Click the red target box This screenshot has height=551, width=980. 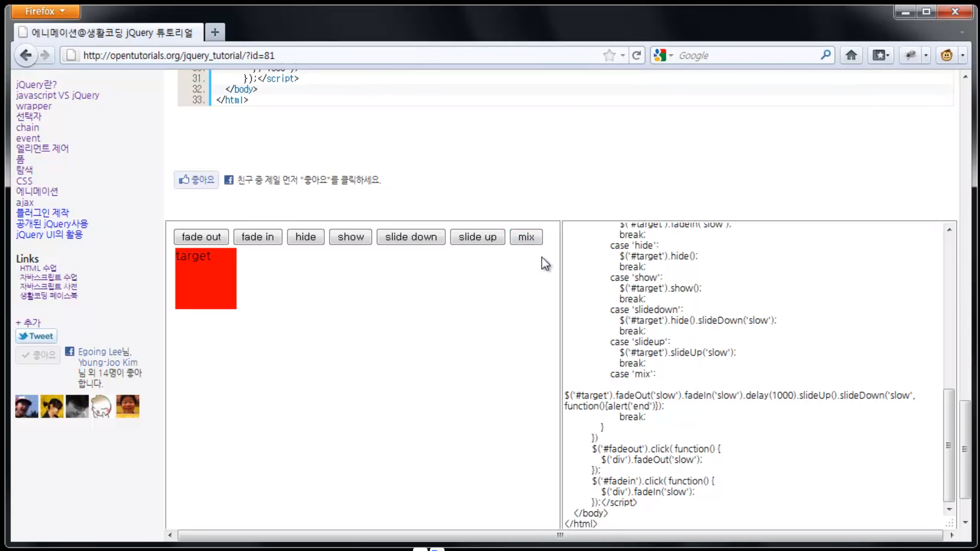tap(206, 279)
